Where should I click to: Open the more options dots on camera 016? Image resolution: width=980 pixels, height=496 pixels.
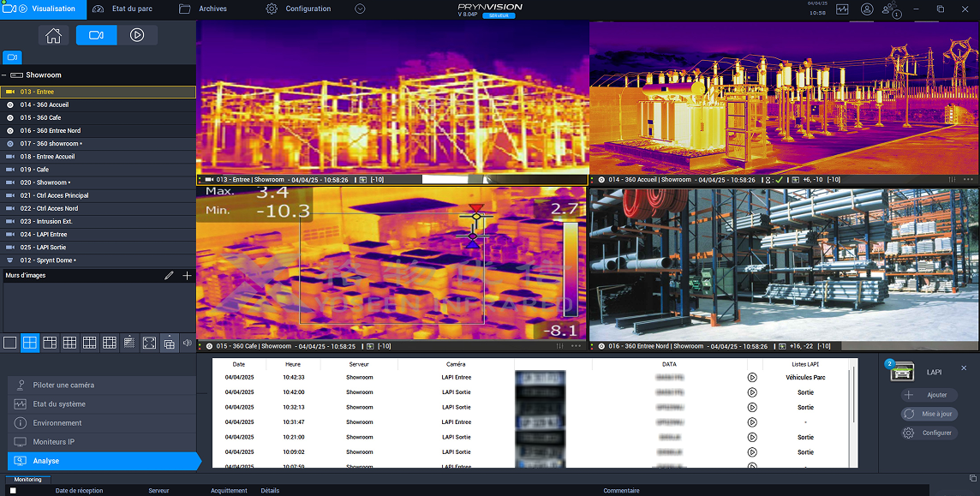[968, 346]
